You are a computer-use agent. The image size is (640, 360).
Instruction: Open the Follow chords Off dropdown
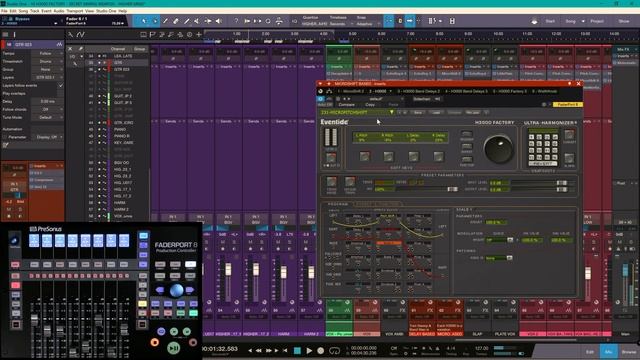click(x=47, y=109)
